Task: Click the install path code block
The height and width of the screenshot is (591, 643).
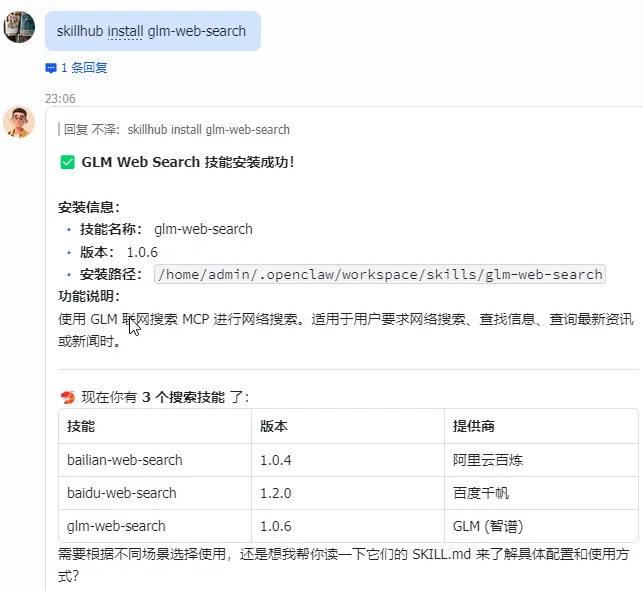Action: (380, 274)
